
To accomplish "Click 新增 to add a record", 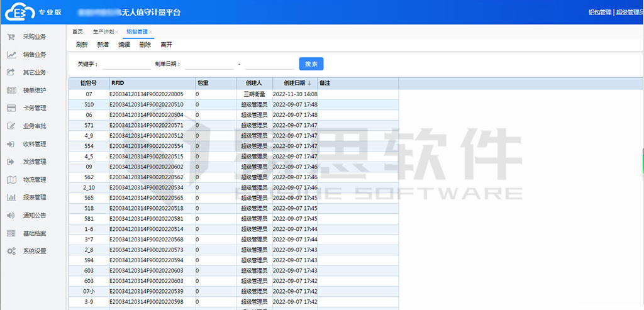I will point(103,45).
